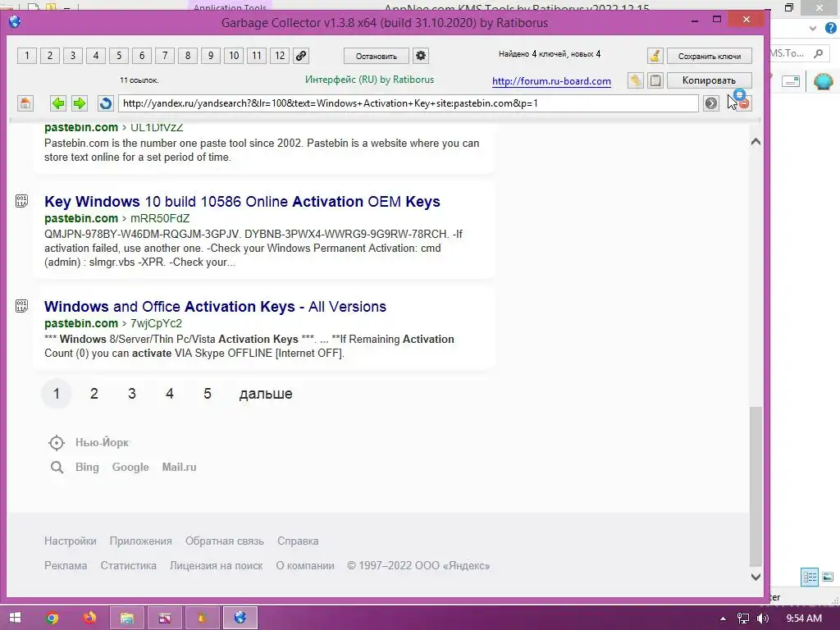Click the network icon in system tray
The width and height of the screenshot is (840, 630).
[x=743, y=619]
